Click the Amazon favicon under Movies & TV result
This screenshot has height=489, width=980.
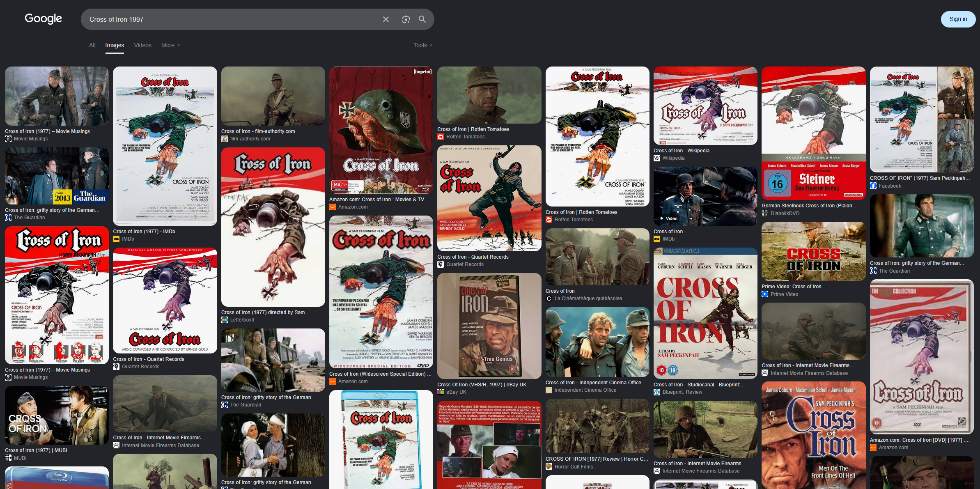pyautogui.click(x=333, y=207)
